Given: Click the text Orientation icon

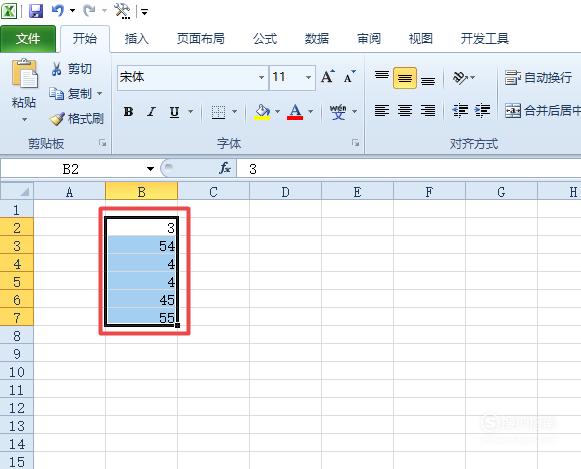Looking at the screenshot, I should (x=461, y=78).
